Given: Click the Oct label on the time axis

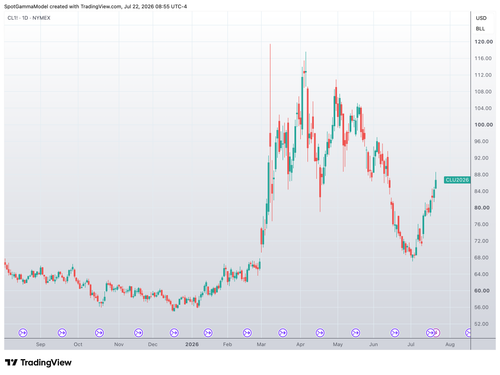Looking at the screenshot, I should [x=78, y=344].
